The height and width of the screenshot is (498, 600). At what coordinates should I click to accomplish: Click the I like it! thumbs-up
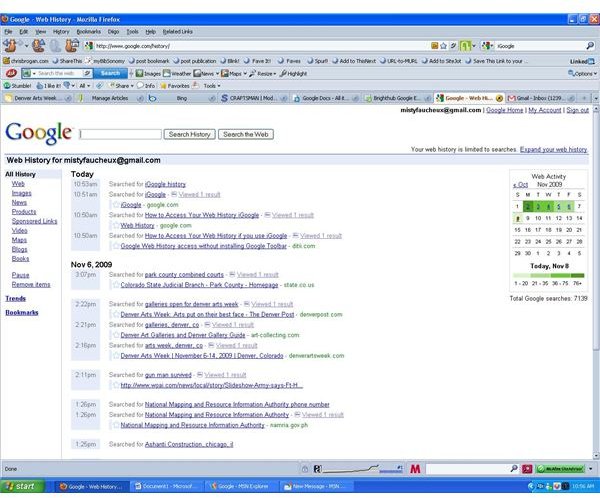click(x=49, y=86)
